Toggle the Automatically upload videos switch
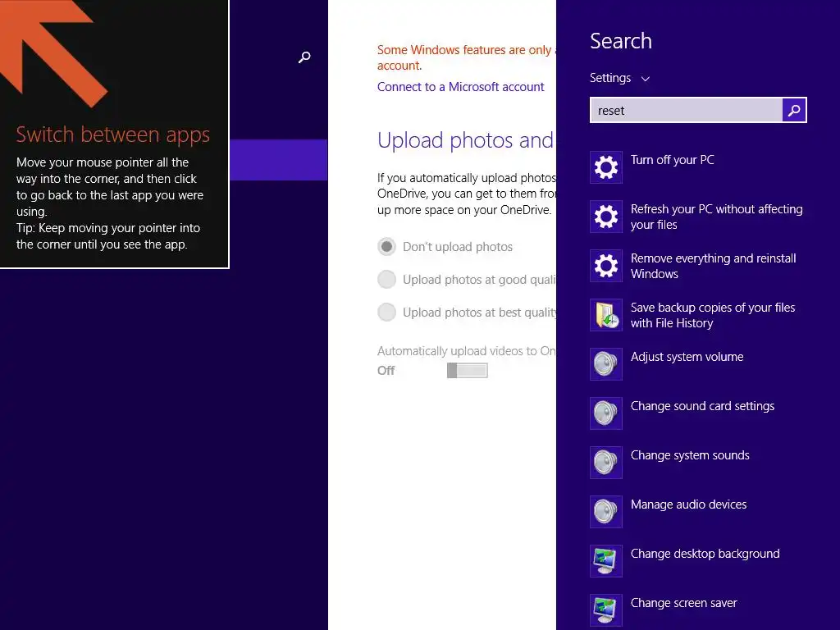 tap(467, 370)
